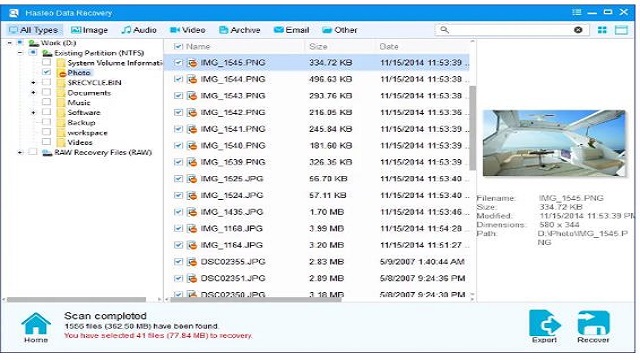
Task: Click the search magnifier icon
Action: tap(444, 30)
